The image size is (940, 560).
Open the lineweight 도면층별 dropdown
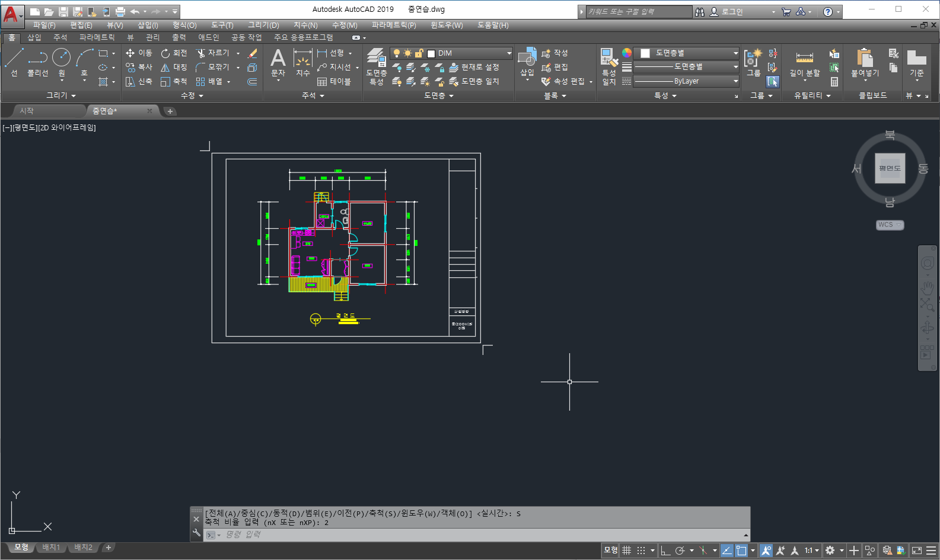click(x=735, y=66)
